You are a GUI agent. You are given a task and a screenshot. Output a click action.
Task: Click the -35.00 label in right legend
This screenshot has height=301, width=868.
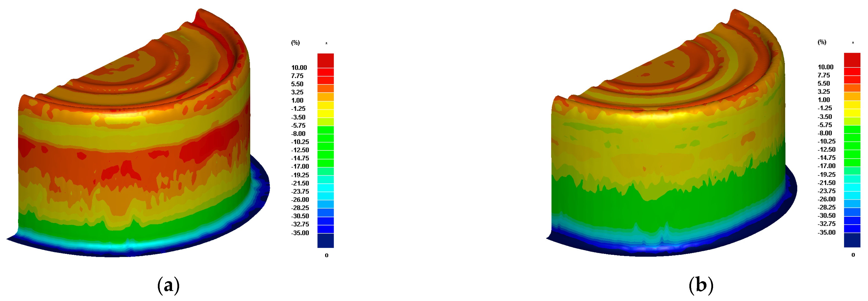click(x=826, y=232)
